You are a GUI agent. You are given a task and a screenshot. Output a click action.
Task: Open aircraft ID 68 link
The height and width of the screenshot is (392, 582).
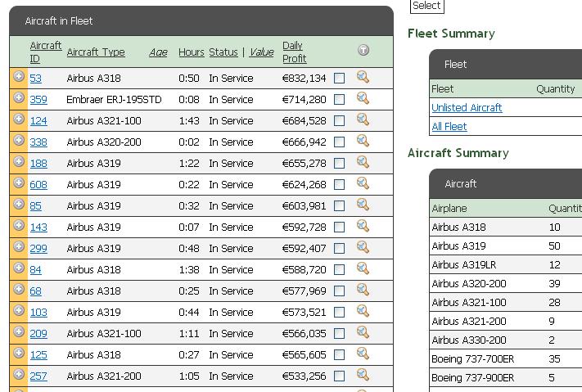click(x=36, y=291)
